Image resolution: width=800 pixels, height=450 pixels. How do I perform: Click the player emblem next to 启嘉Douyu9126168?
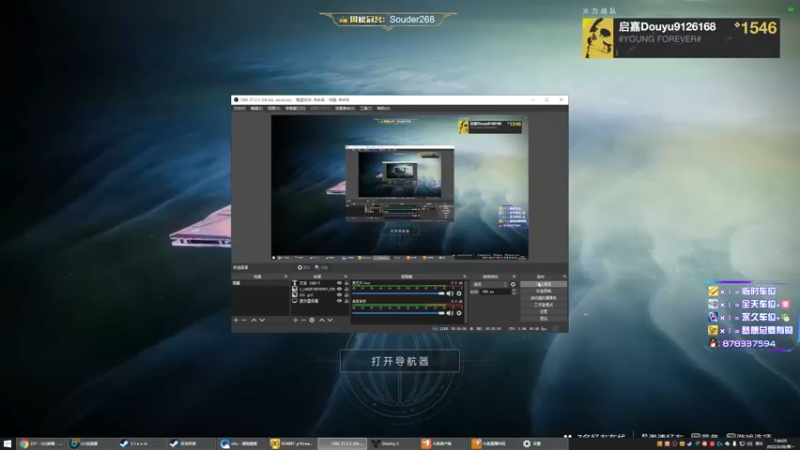[x=597, y=38]
